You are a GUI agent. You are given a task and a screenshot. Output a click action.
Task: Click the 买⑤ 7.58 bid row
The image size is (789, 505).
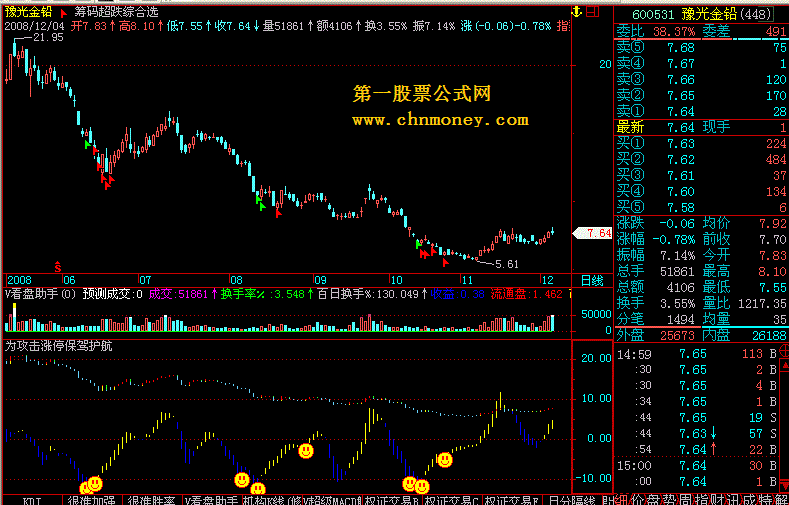[701, 207]
